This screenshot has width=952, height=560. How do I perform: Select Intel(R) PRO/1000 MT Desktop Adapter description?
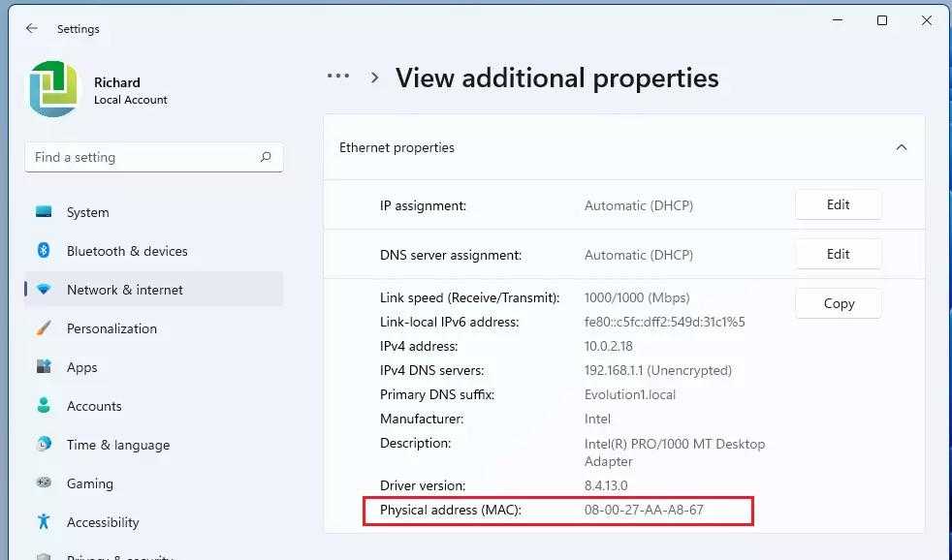point(675,452)
